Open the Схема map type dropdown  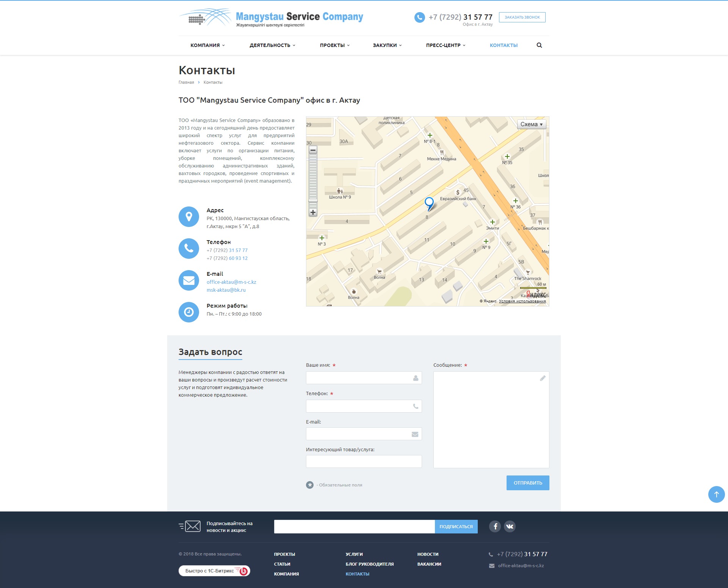coord(532,124)
